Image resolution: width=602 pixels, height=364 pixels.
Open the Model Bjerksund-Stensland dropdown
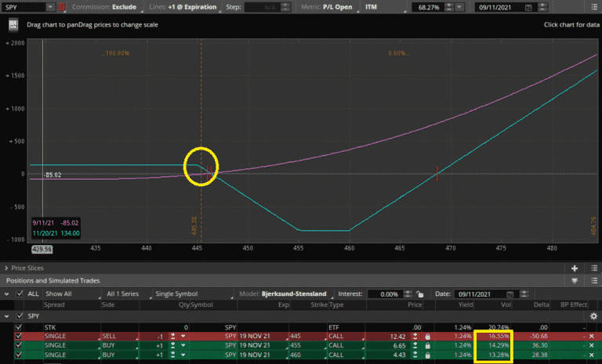(296, 293)
